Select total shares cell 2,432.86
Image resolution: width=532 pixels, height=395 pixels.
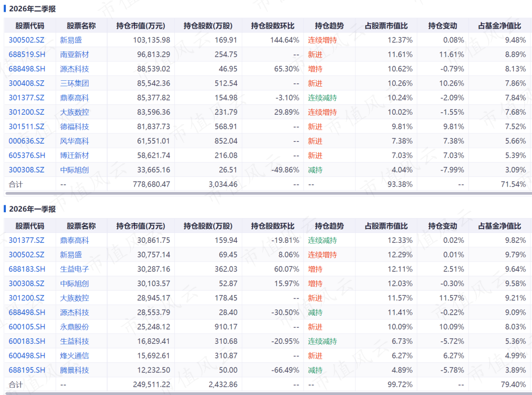(223, 385)
